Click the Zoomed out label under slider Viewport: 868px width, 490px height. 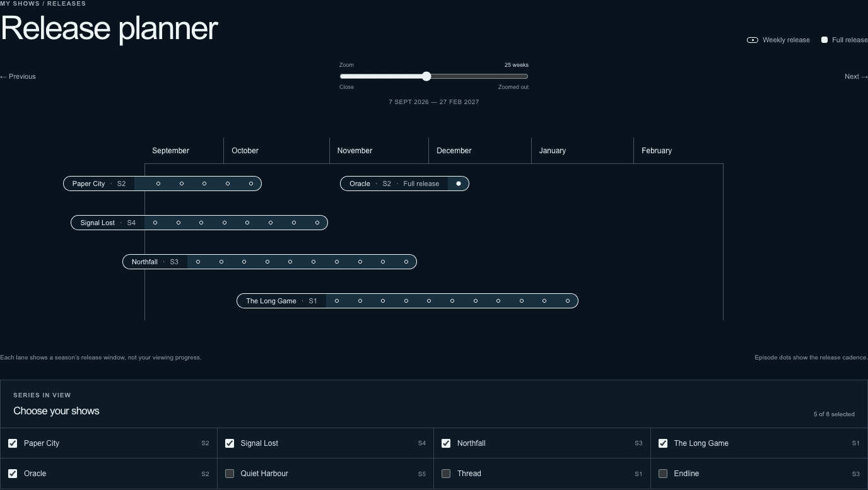tap(513, 87)
